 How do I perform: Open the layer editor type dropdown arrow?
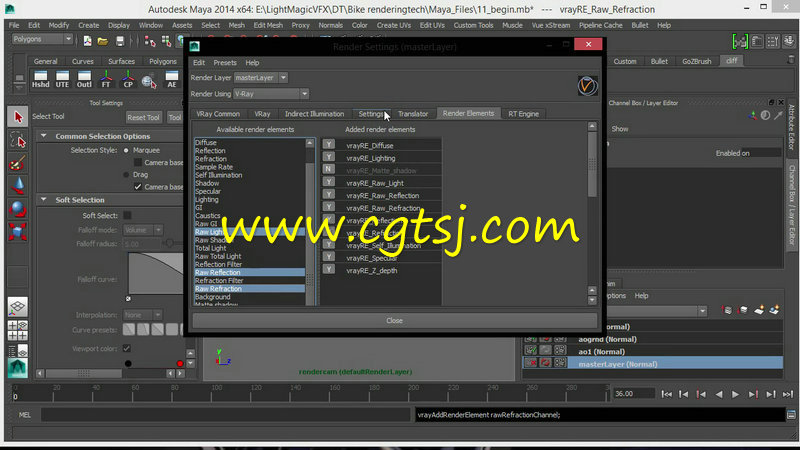point(703,311)
